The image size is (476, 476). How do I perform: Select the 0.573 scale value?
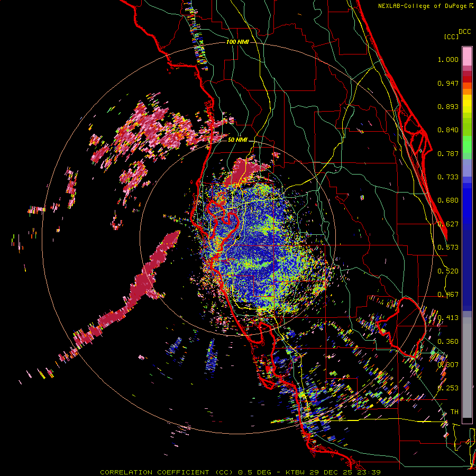click(448, 248)
